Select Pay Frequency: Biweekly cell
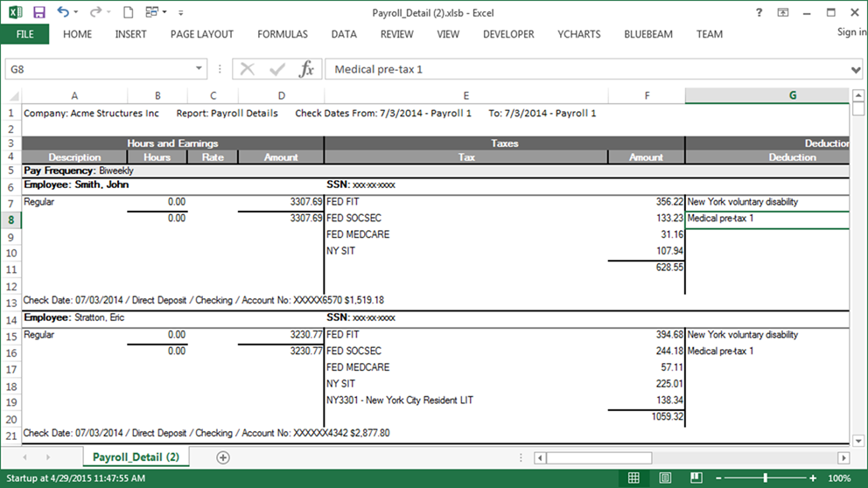 point(78,171)
